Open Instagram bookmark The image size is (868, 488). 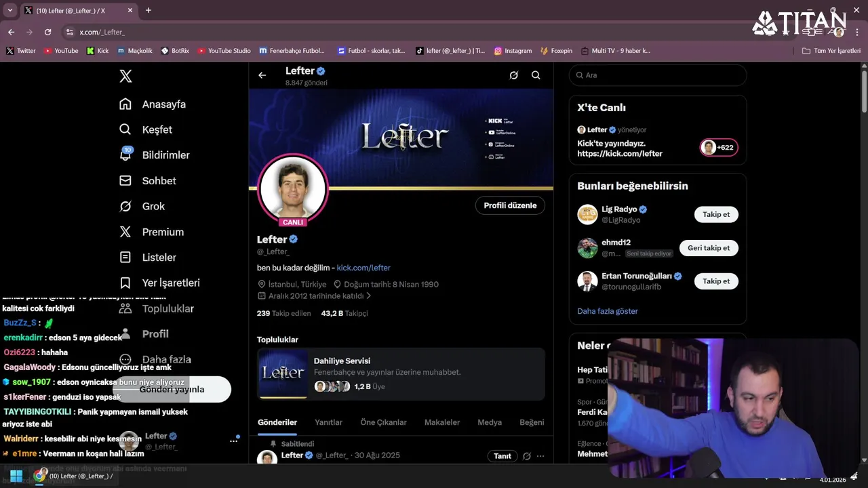click(513, 51)
